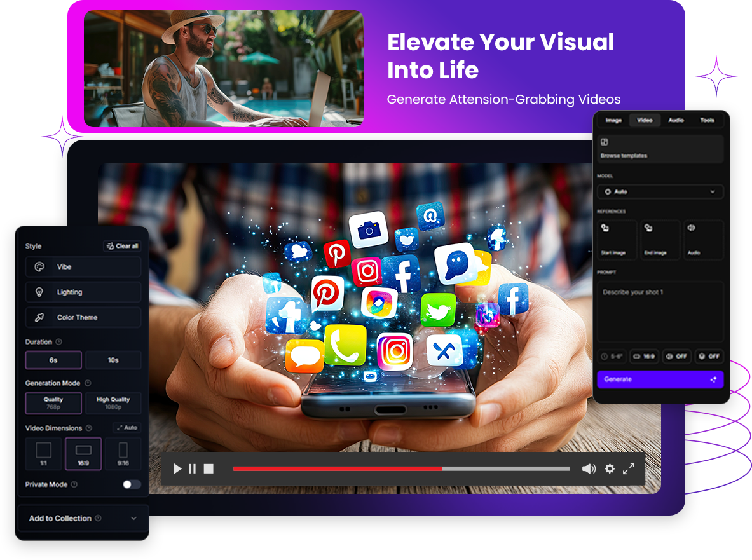Viewport: 752px width, 560px height.
Task: Choose High Quality 1080p generation mode
Action: coord(113,403)
